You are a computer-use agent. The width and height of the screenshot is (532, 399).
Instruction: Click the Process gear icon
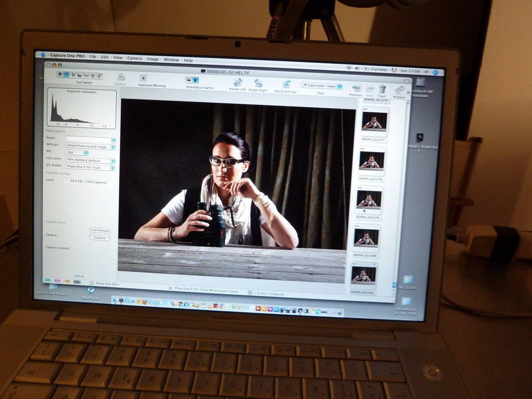[x=400, y=90]
